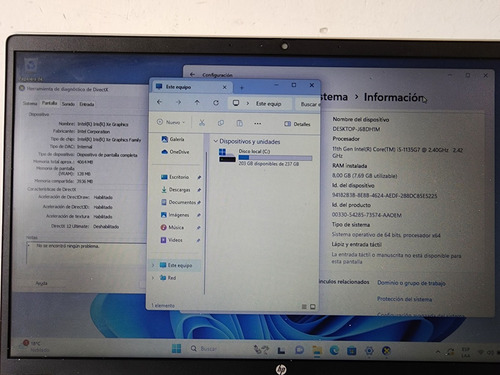Viewport: 500px width, 375px height.
Task: Expand the Red tree node
Action: tap(153, 278)
